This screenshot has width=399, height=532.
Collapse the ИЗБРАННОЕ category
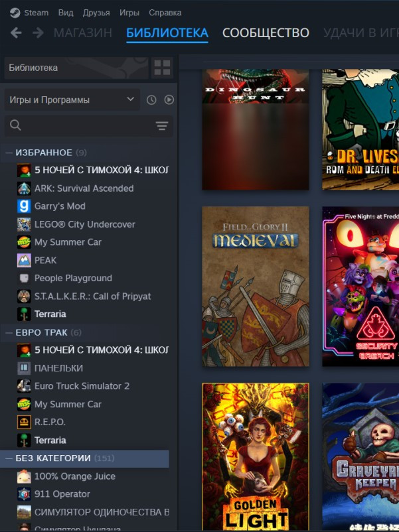[x=9, y=153]
